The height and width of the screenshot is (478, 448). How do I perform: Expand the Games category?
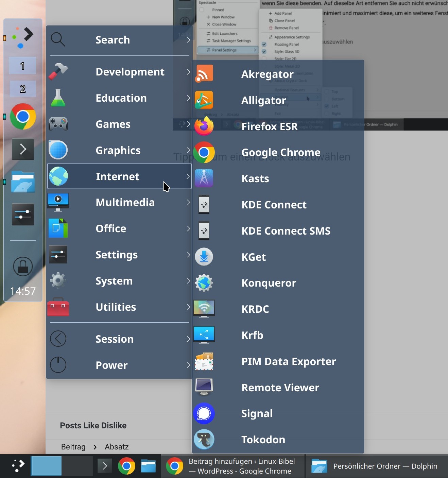pos(119,124)
